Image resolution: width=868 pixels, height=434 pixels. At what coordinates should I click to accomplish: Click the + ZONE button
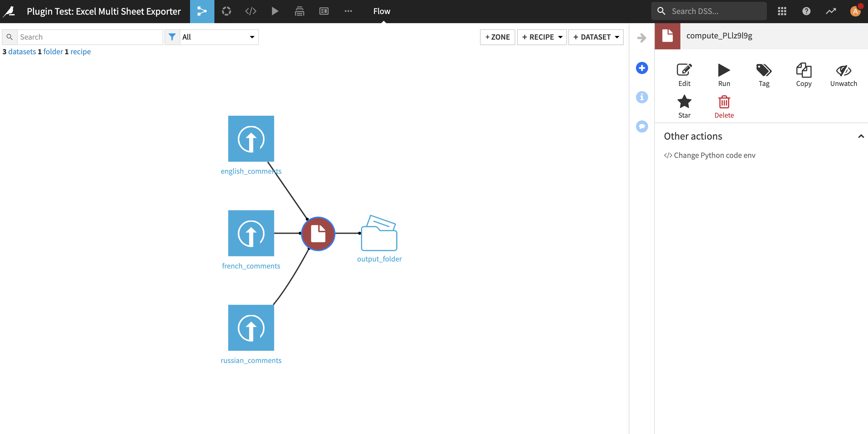coord(497,37)
